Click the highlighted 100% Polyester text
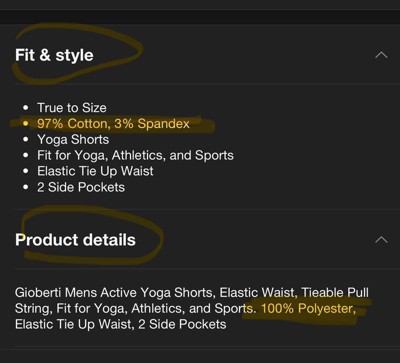 tap(308, 308)
